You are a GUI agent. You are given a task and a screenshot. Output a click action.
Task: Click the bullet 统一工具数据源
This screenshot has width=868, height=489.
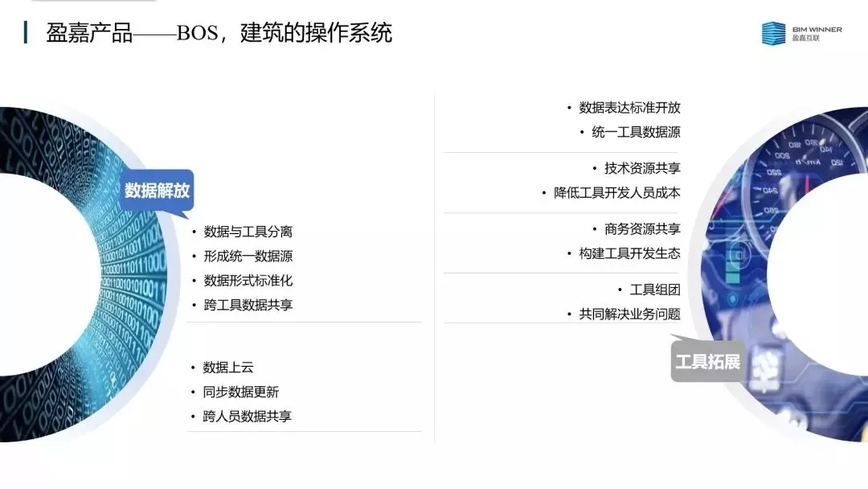coord(636,132)
